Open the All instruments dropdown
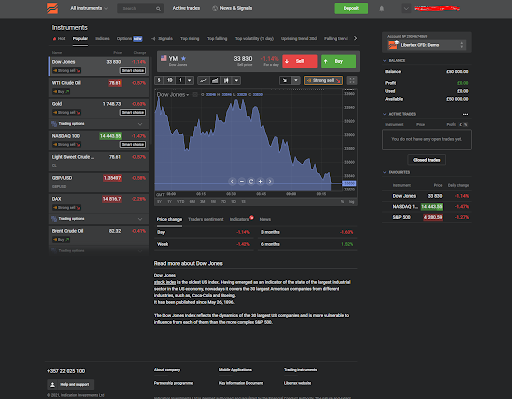The image size is (512, 399). click(x=89, y=8)
